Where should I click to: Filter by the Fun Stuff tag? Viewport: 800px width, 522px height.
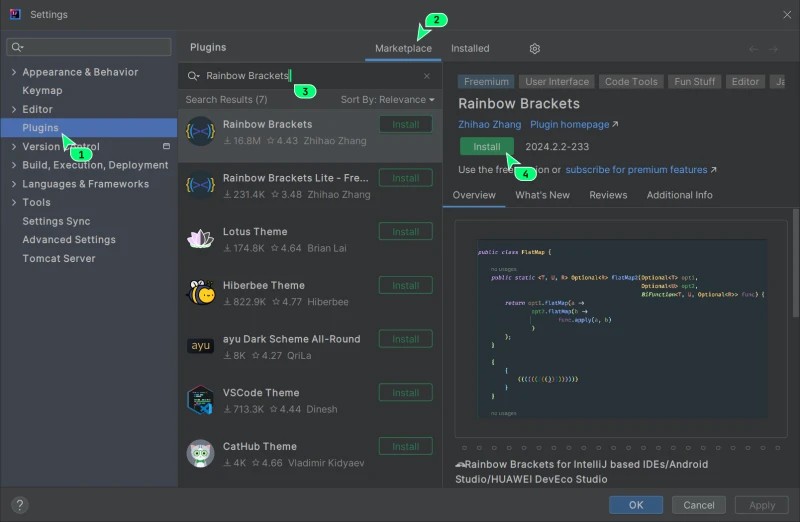(694, 82)
